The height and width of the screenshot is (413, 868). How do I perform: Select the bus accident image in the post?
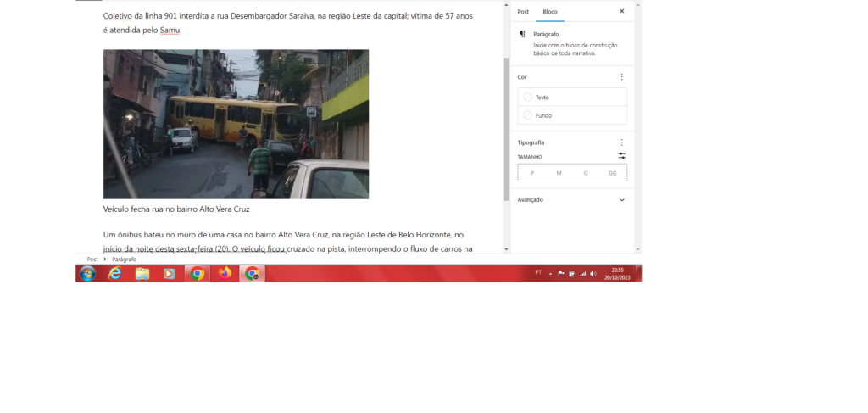(236, 124)
